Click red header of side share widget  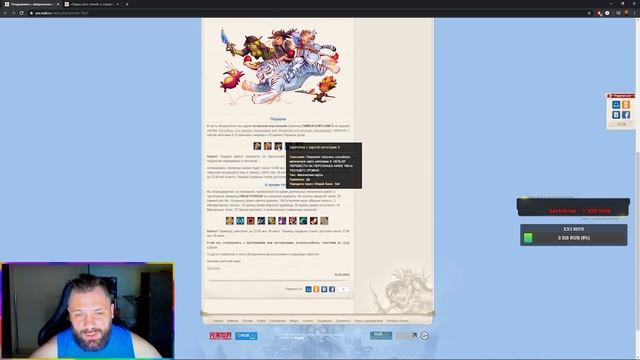point(621,96)
